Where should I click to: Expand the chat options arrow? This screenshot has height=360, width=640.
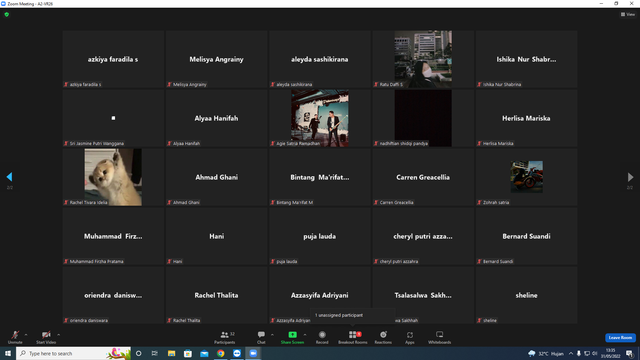point(272,335)
